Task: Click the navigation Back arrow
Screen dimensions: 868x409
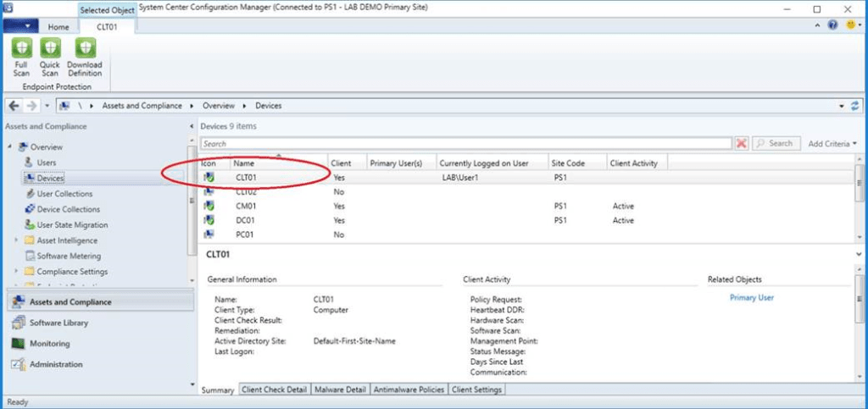Action: [x=14, y=106]
